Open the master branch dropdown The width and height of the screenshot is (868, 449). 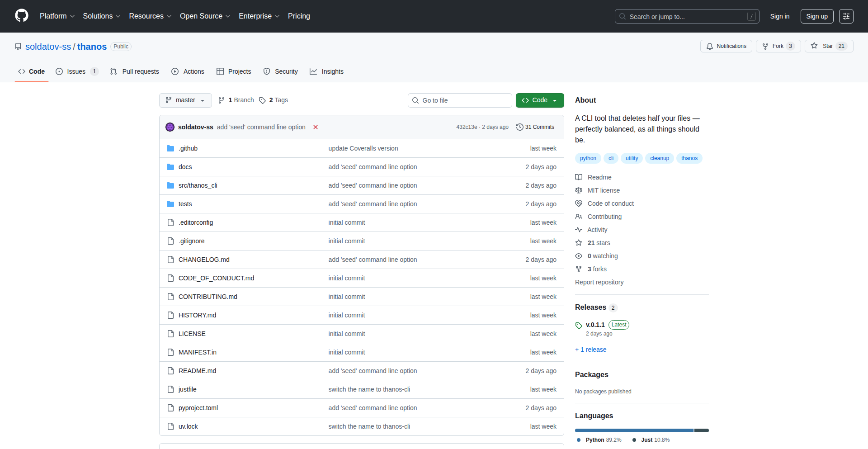click(x=185, y=100)
